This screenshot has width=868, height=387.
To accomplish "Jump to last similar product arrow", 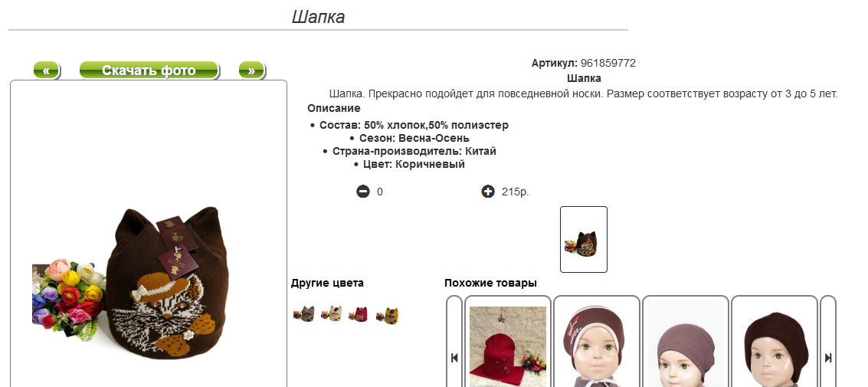I will point(828,358).
